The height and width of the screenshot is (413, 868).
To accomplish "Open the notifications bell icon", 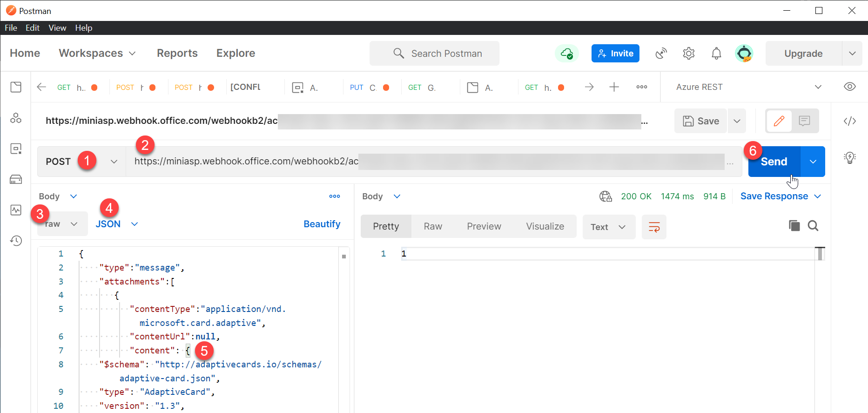I will [x=716, y=54].
